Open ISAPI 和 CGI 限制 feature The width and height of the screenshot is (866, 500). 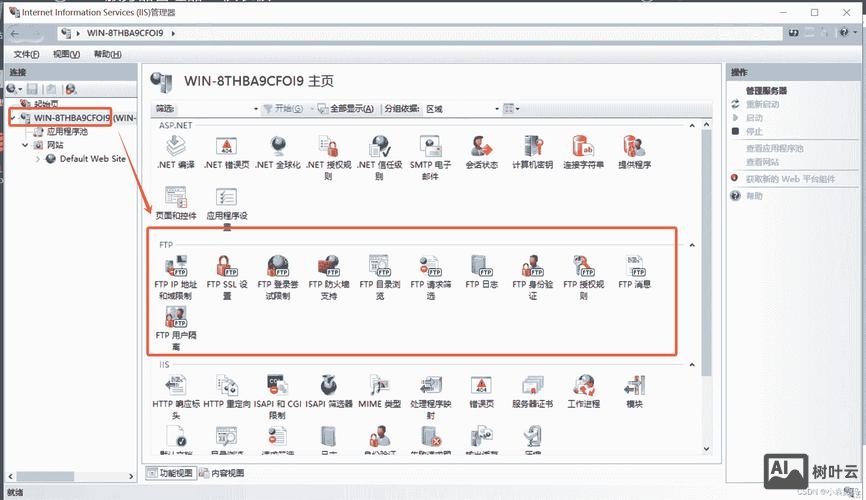[278, 397]
